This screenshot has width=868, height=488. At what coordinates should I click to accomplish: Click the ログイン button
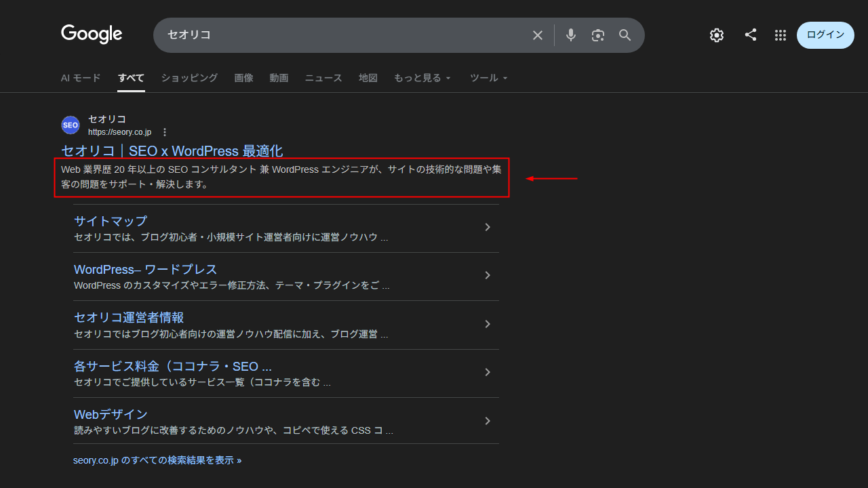(x=825, y=35)
